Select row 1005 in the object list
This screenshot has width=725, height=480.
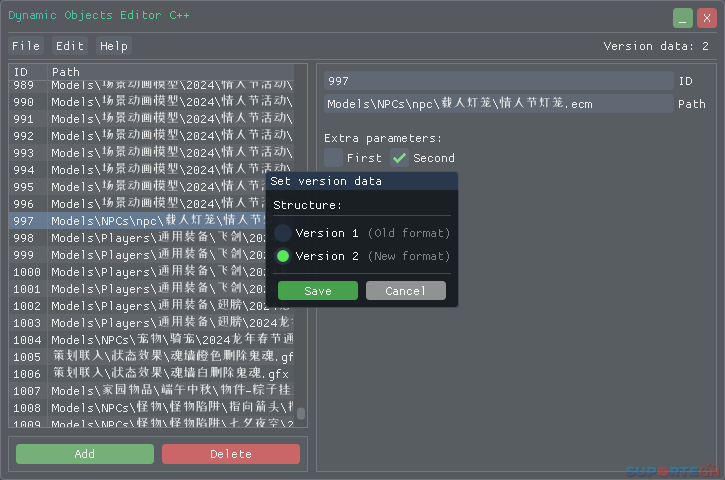pos(151,357)
